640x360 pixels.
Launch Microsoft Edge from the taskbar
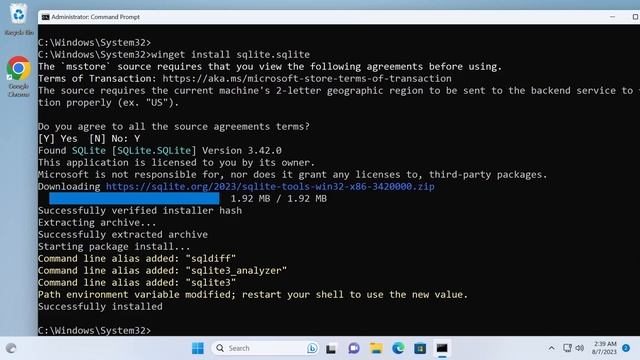[x=398, y=348]
